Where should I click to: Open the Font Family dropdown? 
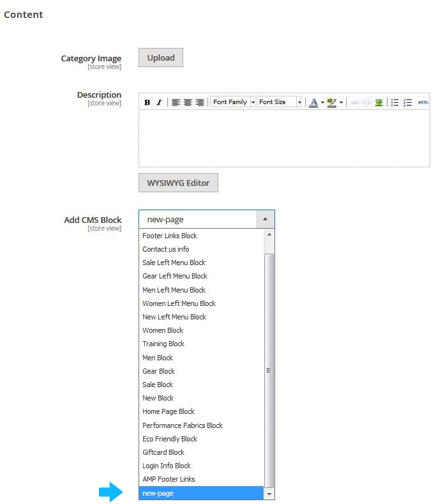[233, 102]
